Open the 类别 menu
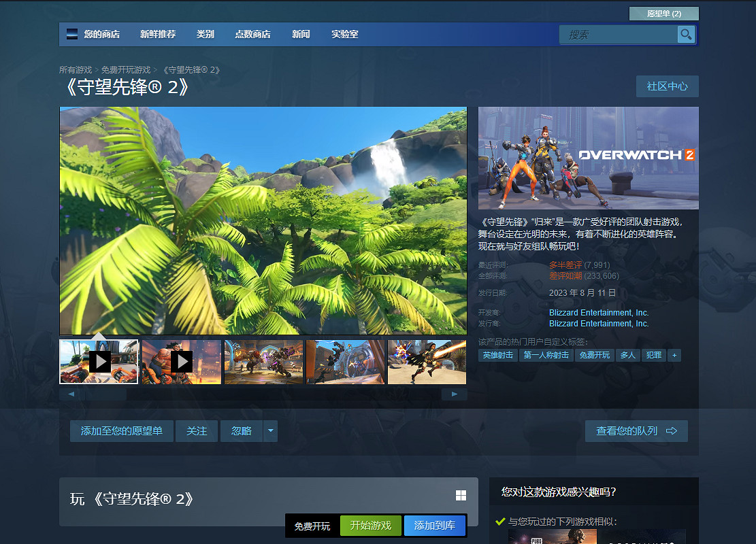756x544 pixels. pyautogui.click(x=205, y=33)
